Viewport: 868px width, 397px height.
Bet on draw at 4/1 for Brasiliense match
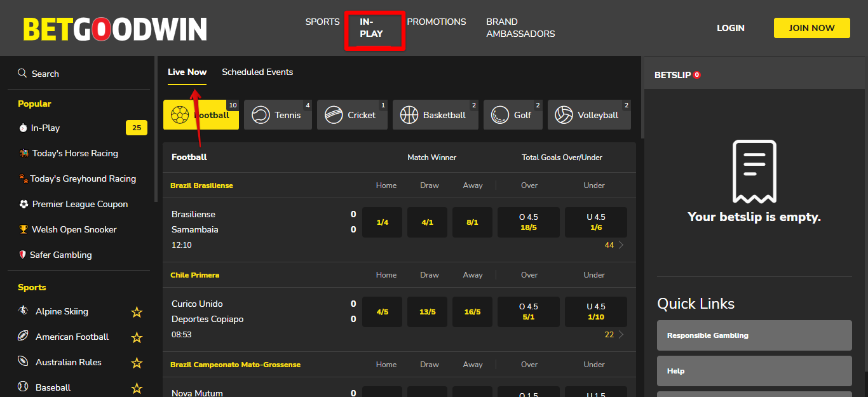(x=427, y=222)
